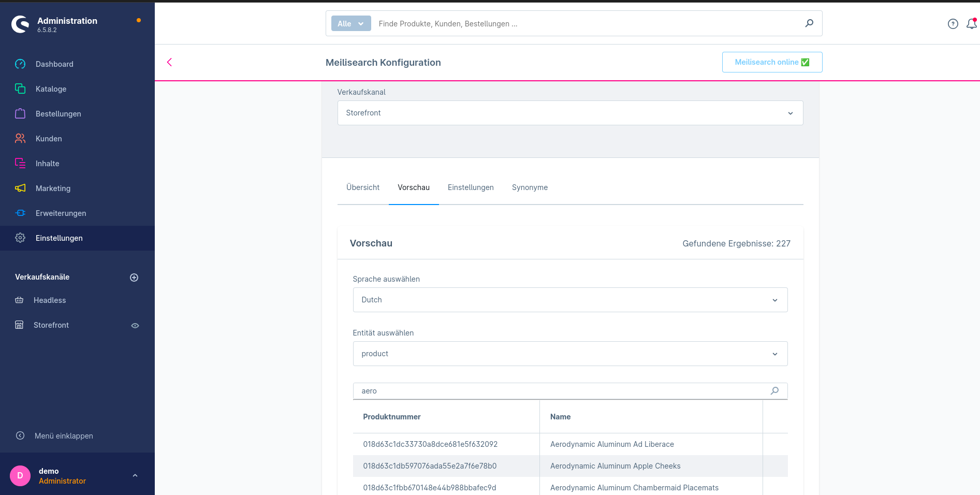
Task: Open Inhalte menu item
Action: [x=78, y=164]
